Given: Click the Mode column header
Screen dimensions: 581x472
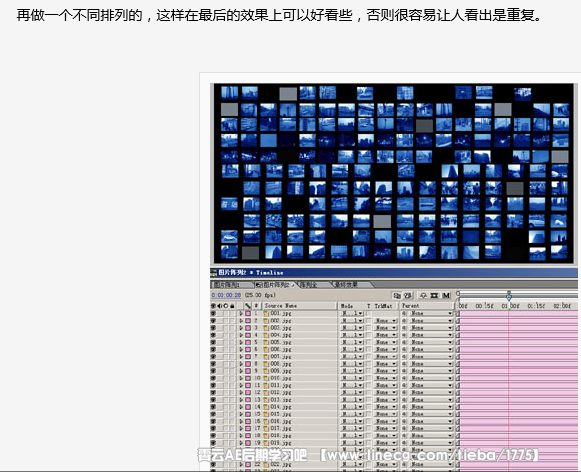Looking at the screenshot, I should click(347, 306).
